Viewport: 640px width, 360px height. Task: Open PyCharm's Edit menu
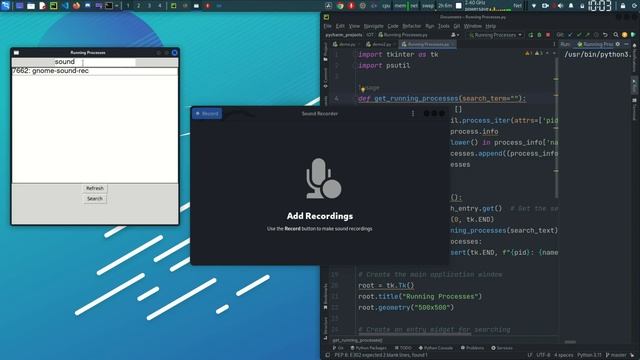click(340, 26)
